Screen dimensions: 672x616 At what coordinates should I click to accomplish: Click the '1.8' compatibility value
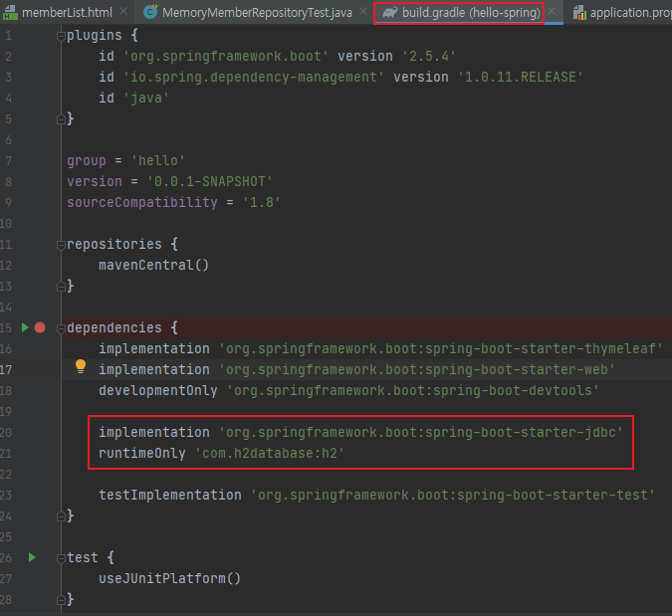pyautogui.click(x=262, y=202)
